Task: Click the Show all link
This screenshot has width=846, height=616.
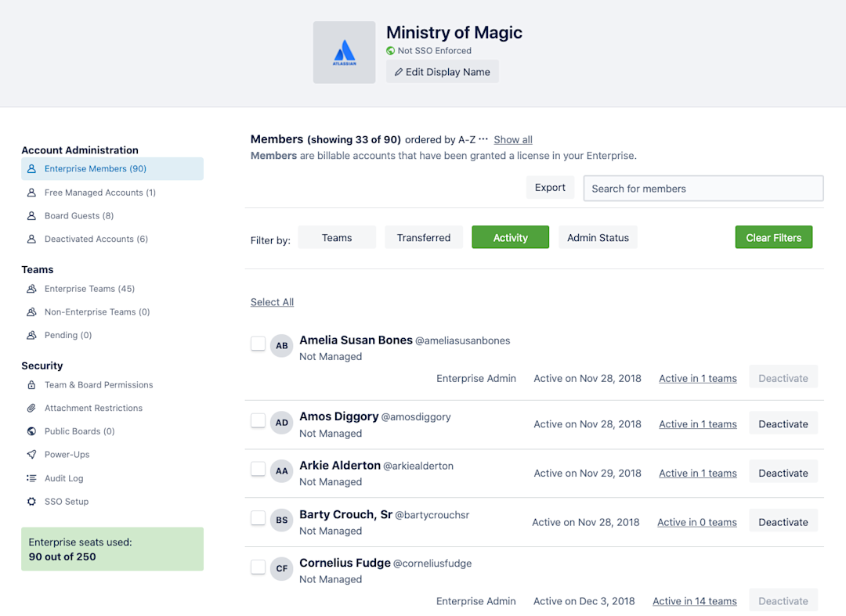Action: (512, 139)
